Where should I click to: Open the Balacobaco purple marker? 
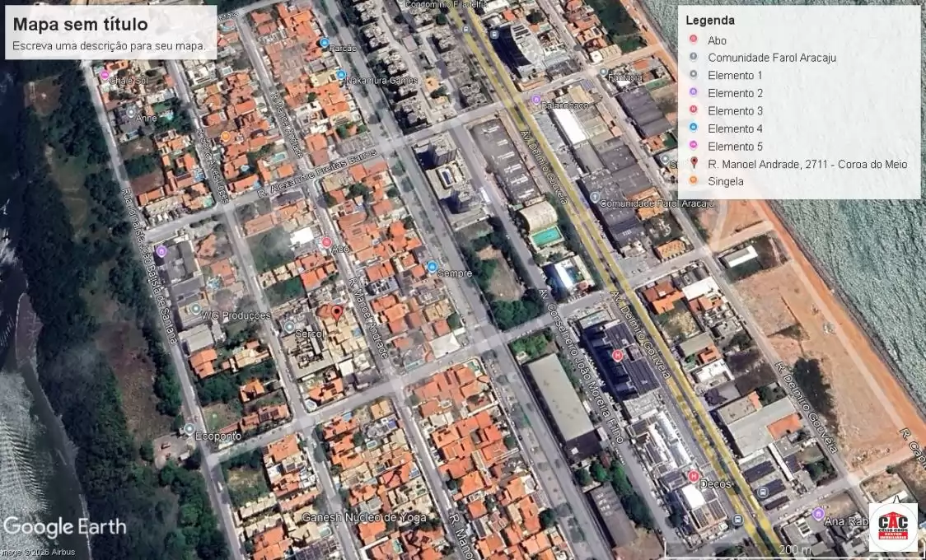(536, 100)
